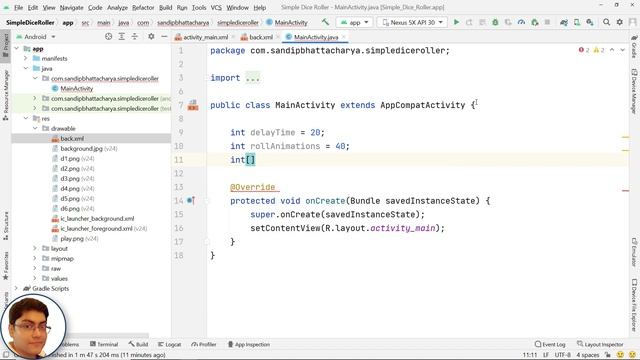Open the Profiler tool window

point(204,344)
